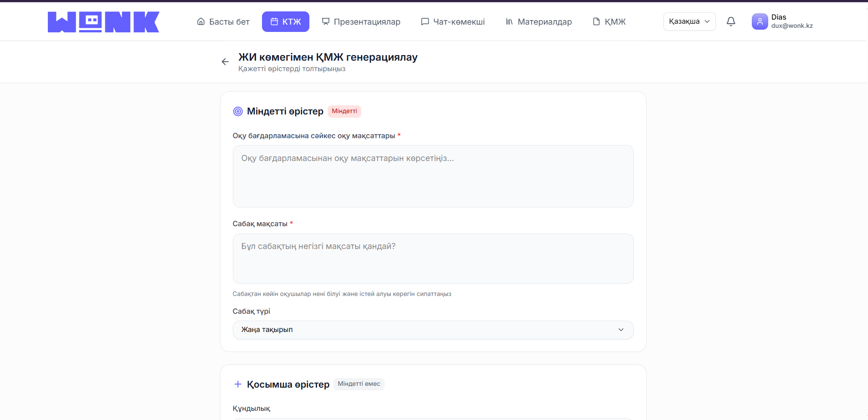This screenshot has width=868, height=420.
Task: Click the plus icon beside Қосымша өрістер
Action: [237, 384]
